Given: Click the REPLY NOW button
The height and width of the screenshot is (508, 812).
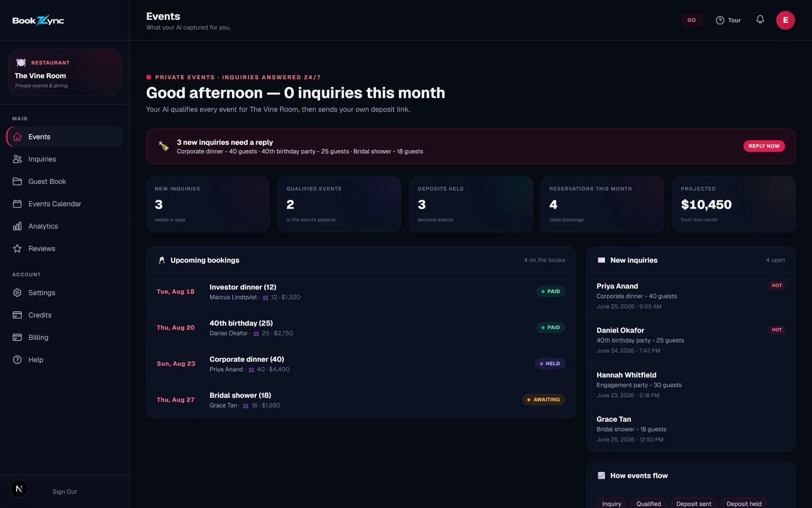Looking at the screenshot, I should [764, 146].
